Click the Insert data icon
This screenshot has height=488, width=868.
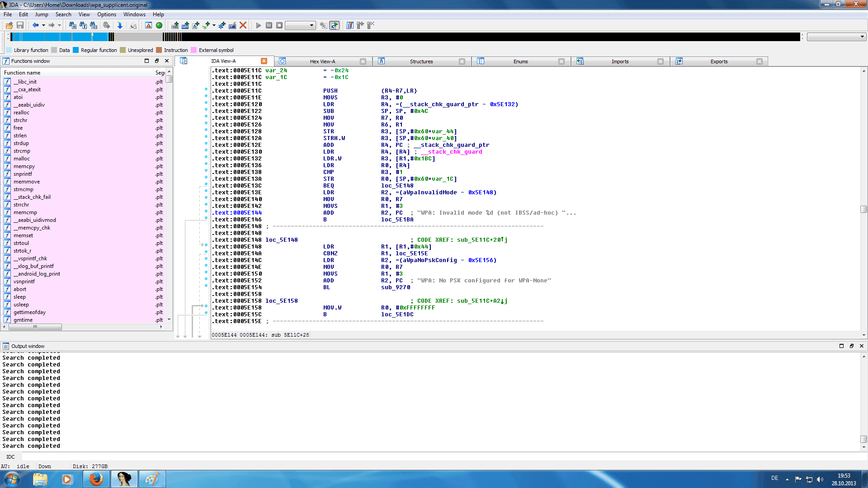click(x=185, y=25)
